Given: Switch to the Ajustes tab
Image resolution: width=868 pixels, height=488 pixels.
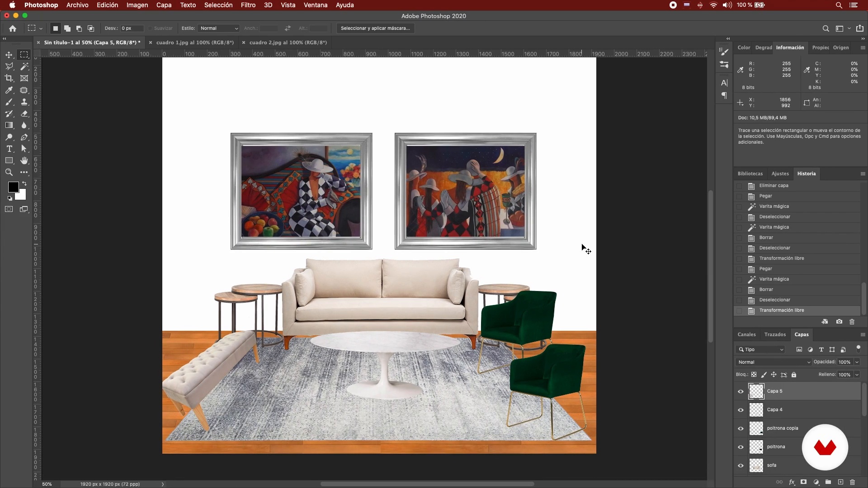Looking at the screenshot, I should [780, 174].
